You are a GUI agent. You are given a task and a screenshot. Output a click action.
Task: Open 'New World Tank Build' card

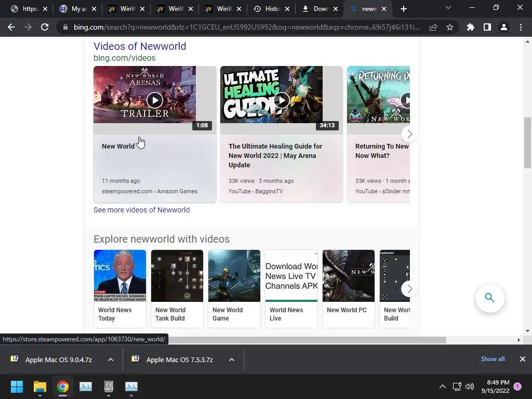[177, 289]
